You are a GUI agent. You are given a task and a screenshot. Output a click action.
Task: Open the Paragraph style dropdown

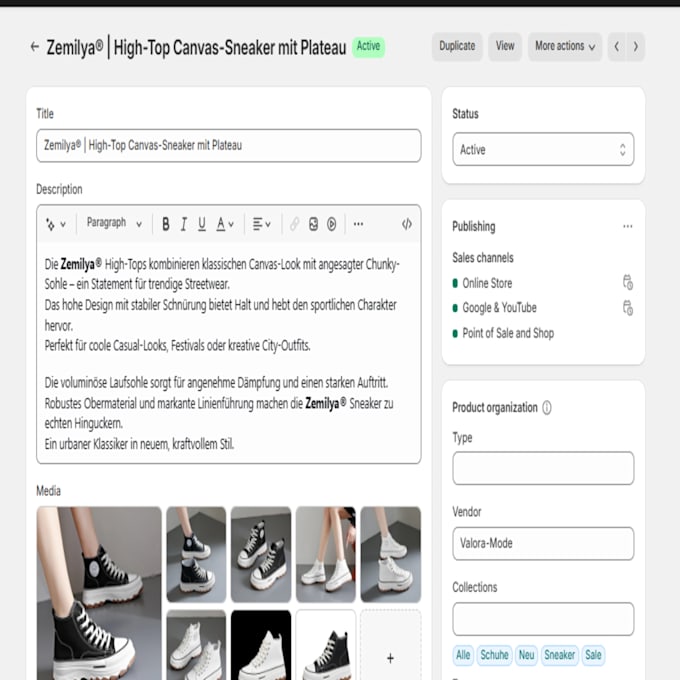(x=114, y=223)
